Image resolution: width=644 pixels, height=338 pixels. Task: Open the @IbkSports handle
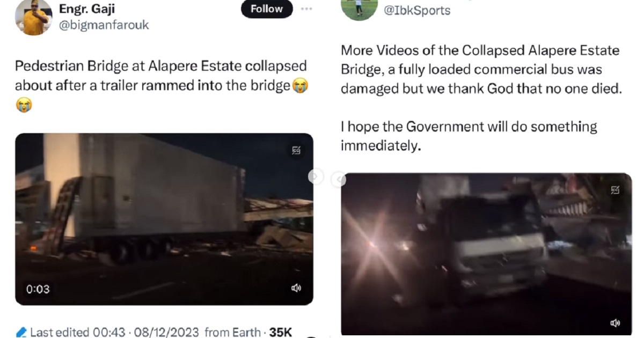coord(417,10)
